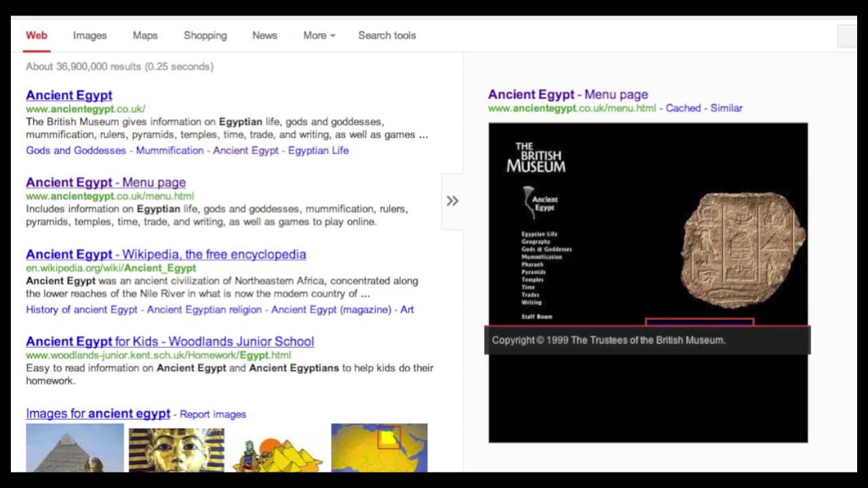This screenshot has height=488, width=868.
Task: Click the woodlands-junior.kent.sch.uk green URL
Action: point(159,355)
